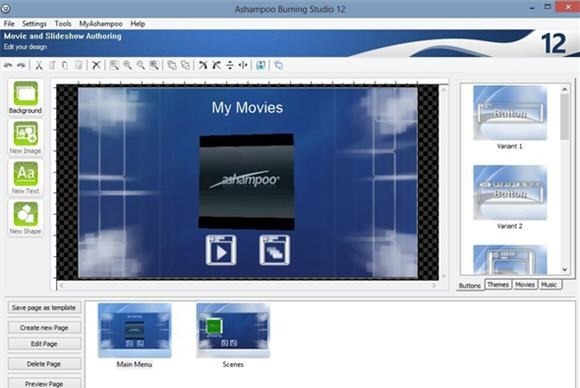Viewport: 580px width, 388px height.
Task: Select the My Movies title text
Action: [247, 108]
